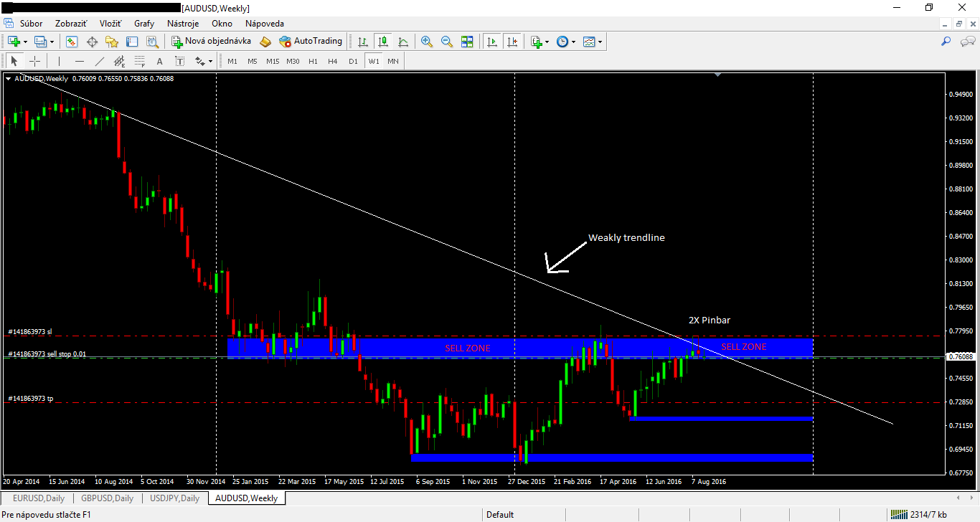980x522 pixels.
Task: Select the horizontal line tool
Action: point(80,61)
